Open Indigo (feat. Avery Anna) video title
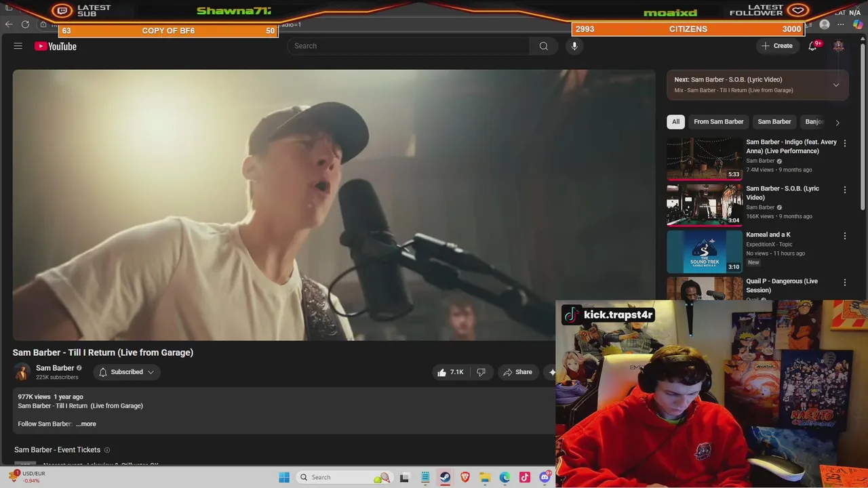Screen dimensions: 868x488 click(791, 146)
